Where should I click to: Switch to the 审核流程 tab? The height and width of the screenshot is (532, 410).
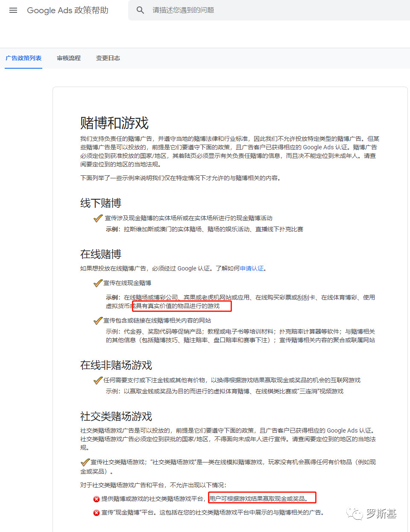(x=69, y=58)
